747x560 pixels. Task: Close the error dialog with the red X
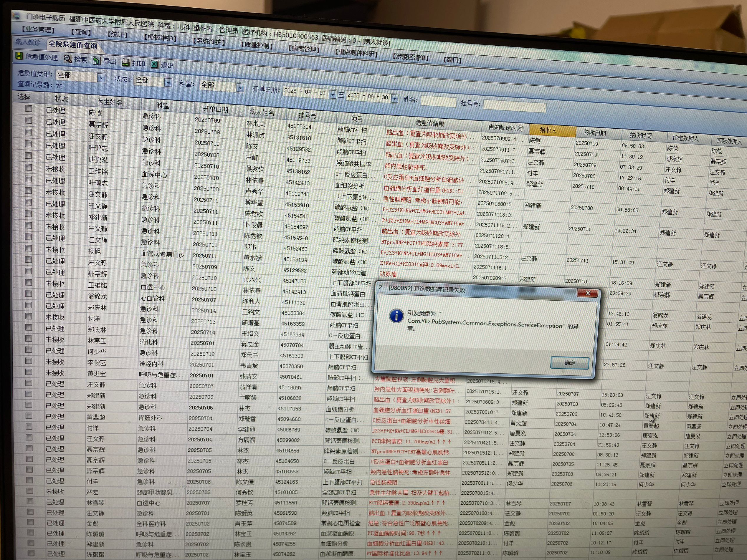pos(587,293)
